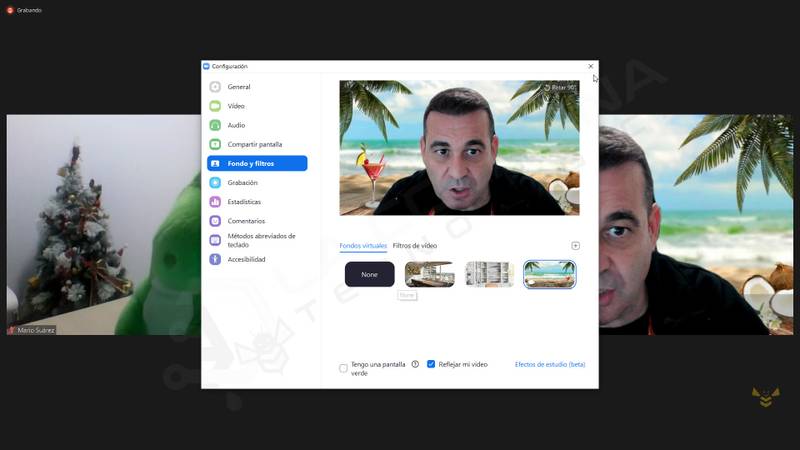
Task: Close the Configuración settings window
Action: [x=590, y=66]
